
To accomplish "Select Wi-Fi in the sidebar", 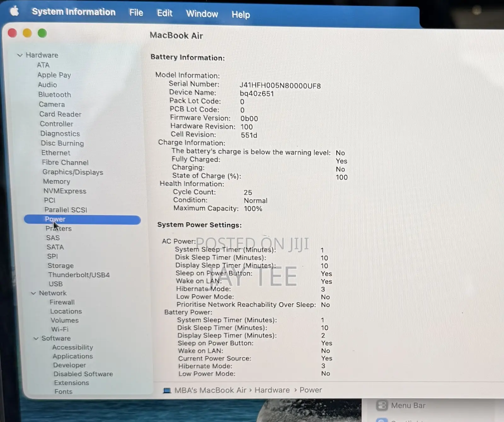I will point(60,329).
